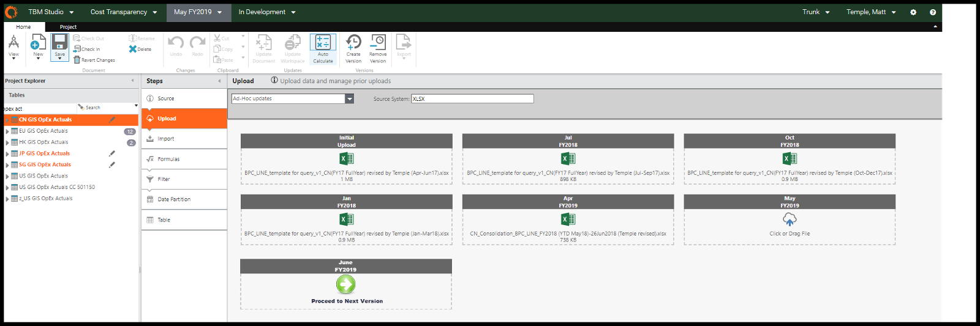Go to the Filter step
Viewport: 980px width, 326px height.
(x=184, y=179)
